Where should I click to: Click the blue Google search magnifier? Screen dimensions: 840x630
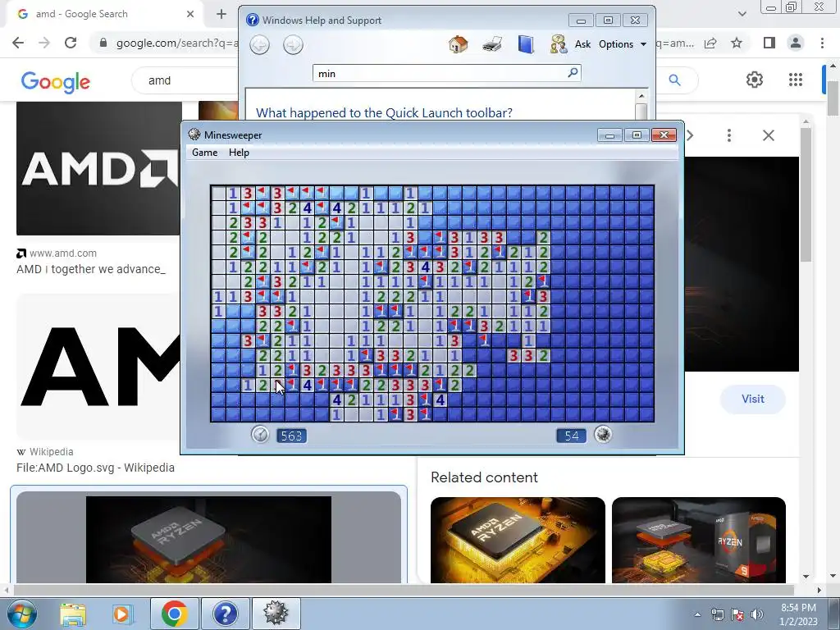[674, 80]
